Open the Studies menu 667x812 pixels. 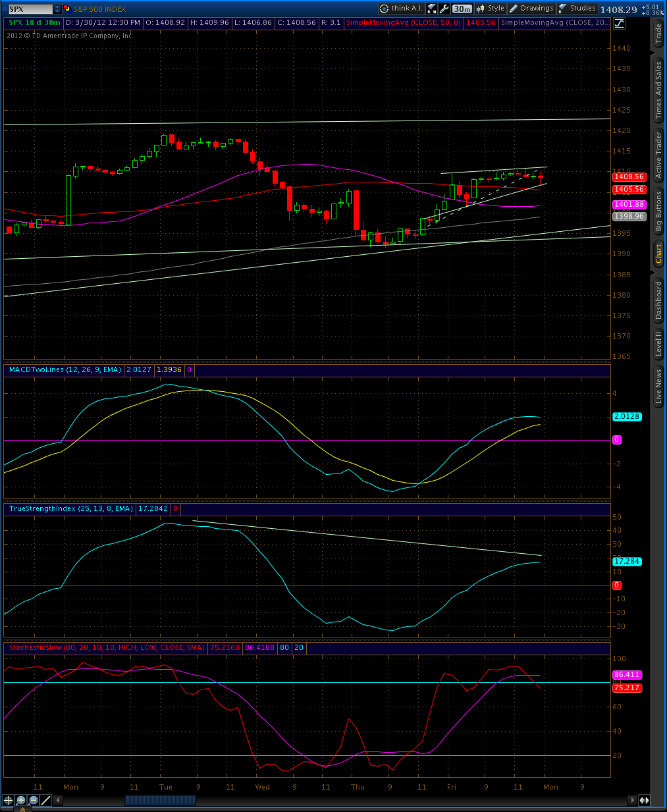pyautogui.click(x=577, y=9)
